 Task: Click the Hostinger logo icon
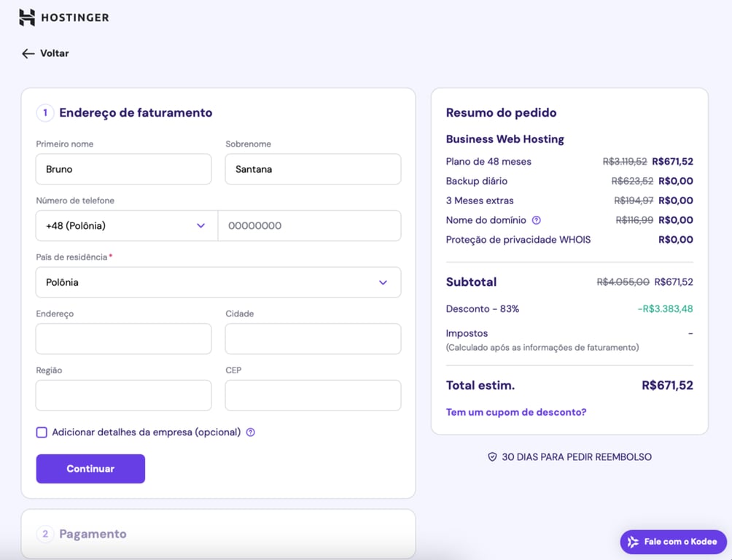(26, 17)
